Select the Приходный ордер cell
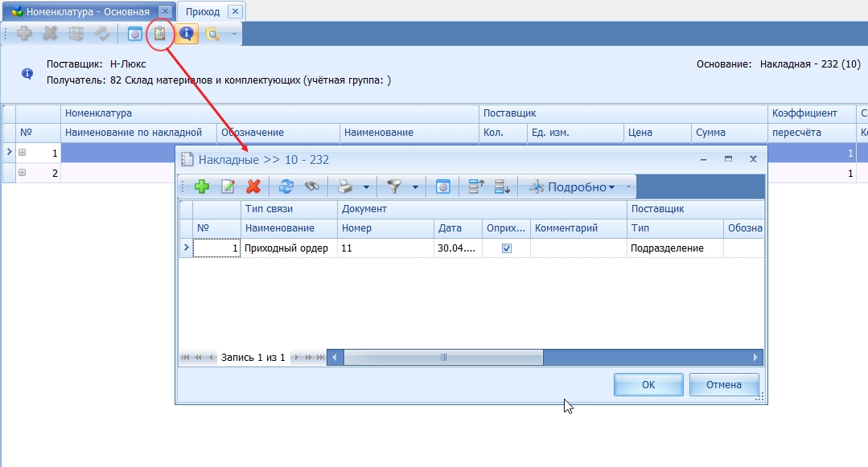 [x=288, y=248]
